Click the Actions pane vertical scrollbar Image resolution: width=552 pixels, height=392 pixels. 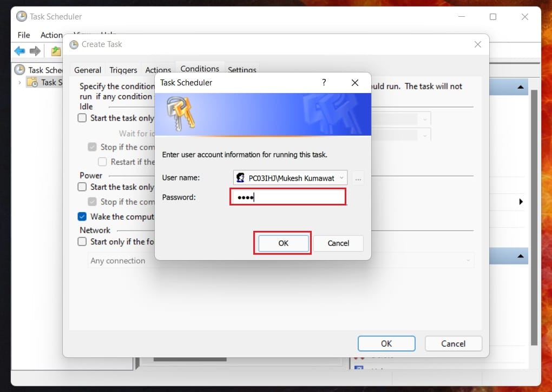click(534, 217)
